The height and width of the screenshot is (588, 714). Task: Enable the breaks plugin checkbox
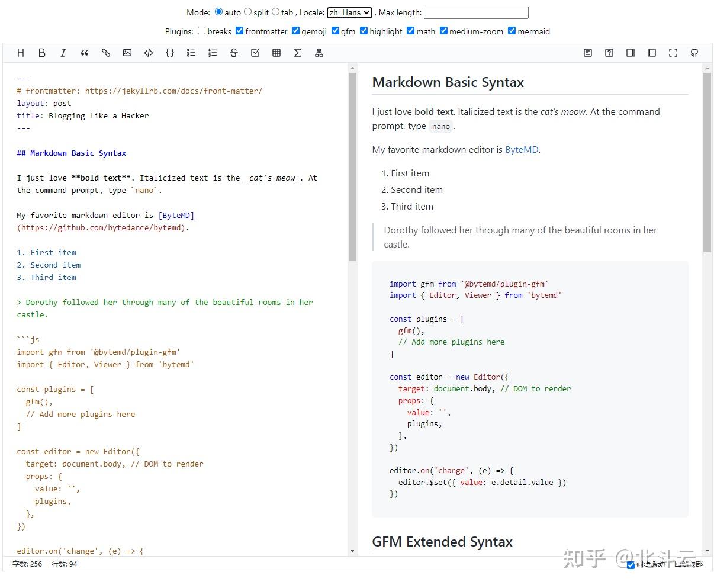pos(201,30)
